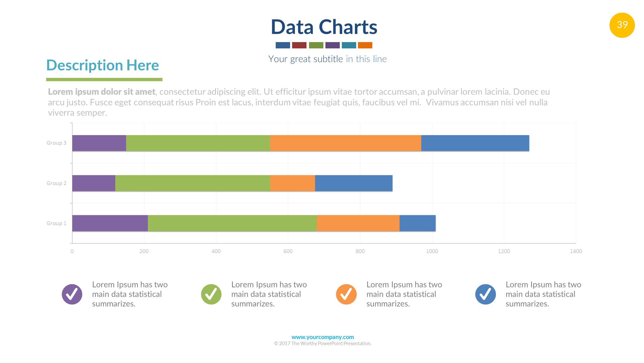Image resolution: width=644 pixels, height=363 pixels.
Task: Select the Group 3 blue bar segment
Action: tap(475, 143)
